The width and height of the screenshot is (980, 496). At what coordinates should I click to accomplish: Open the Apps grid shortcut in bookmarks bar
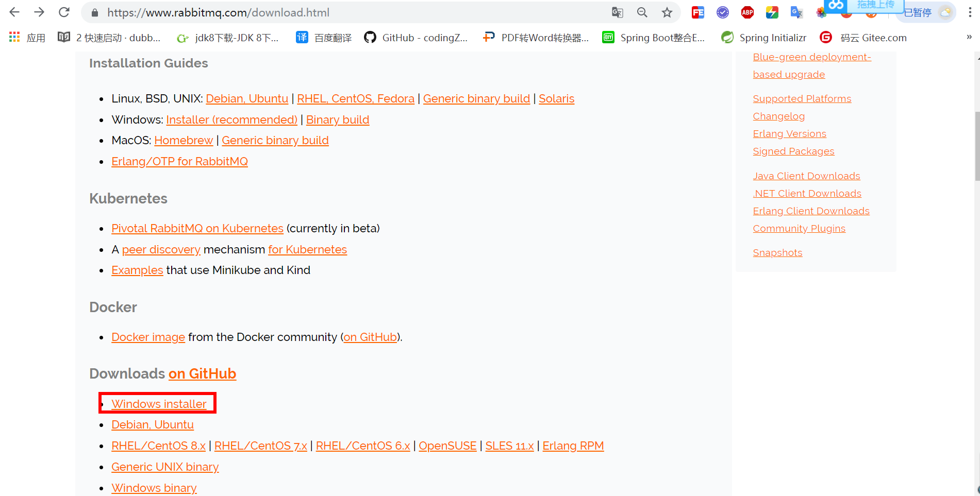click(27, 38)
